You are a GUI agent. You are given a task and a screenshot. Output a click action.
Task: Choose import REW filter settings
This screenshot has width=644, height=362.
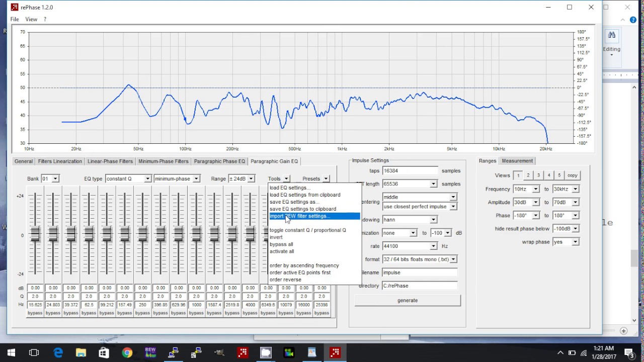click(x=314, y=216)
